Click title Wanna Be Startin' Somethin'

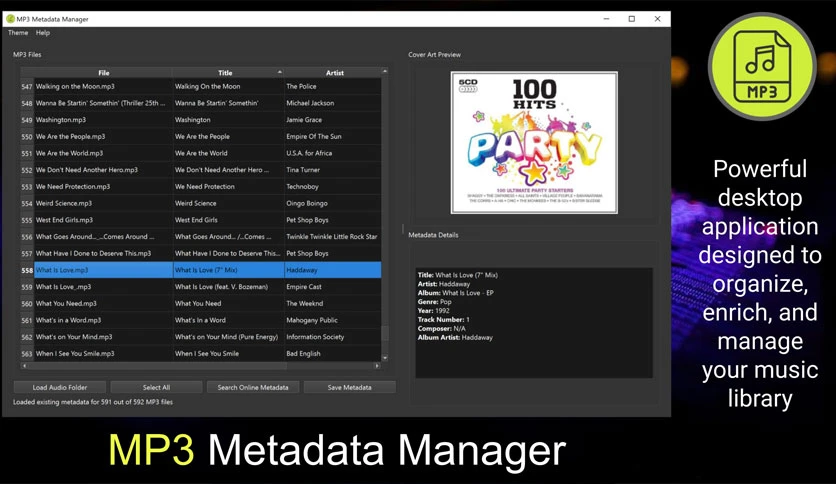(216, 103)
